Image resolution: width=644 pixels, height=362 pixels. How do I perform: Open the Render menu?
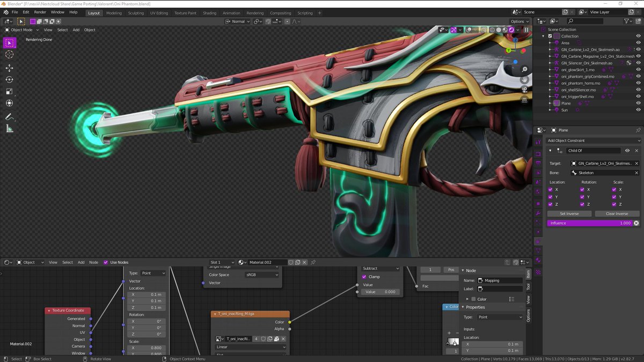pyautogui.click(x=40, y=12)
